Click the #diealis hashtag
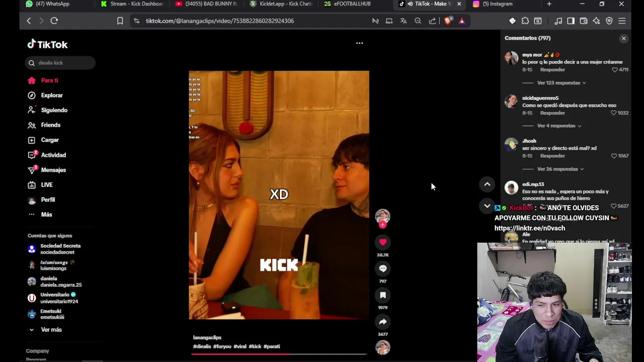The image size is (644, 362). click(202, 346)
